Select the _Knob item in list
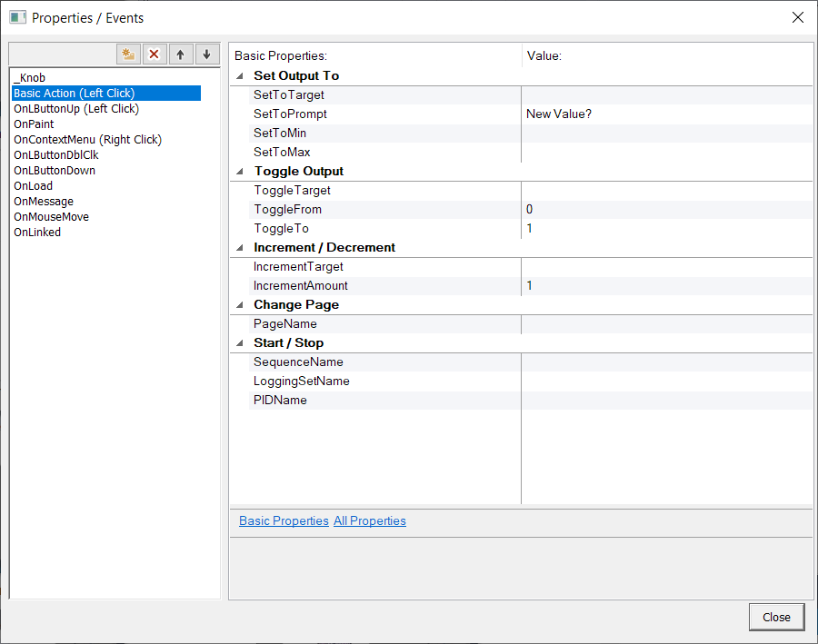Viewport: 818px width, 644px height. 29,78
